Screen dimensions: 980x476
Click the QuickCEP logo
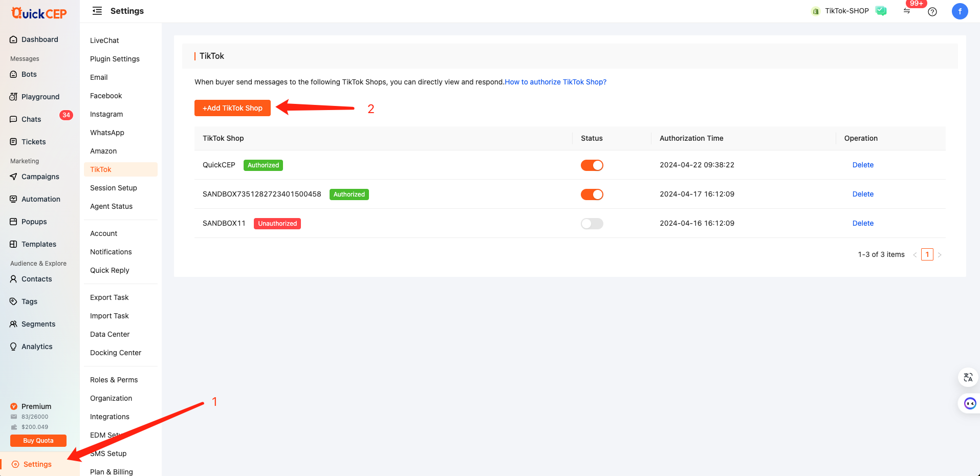(x=39, y=13)
